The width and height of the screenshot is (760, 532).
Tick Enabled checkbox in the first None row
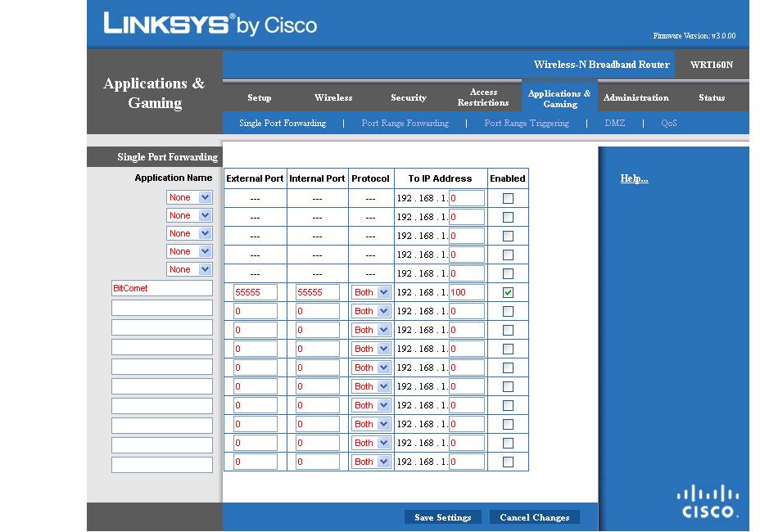click(508, 198)
